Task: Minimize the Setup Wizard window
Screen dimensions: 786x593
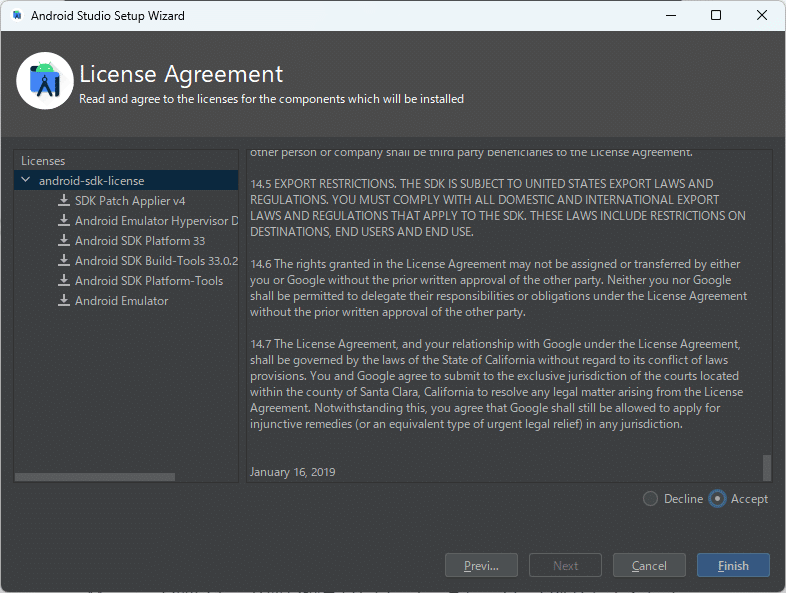Action: point(671,16)
